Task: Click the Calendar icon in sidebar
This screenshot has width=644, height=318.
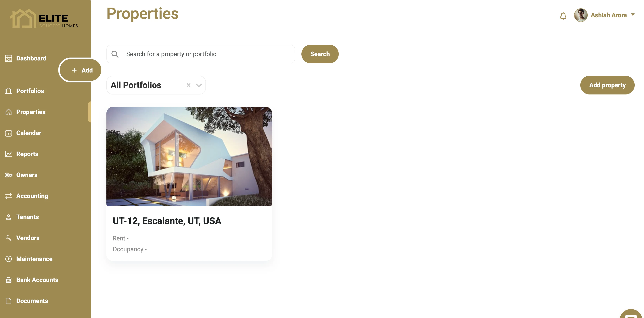Action: (x=9, y=133)
